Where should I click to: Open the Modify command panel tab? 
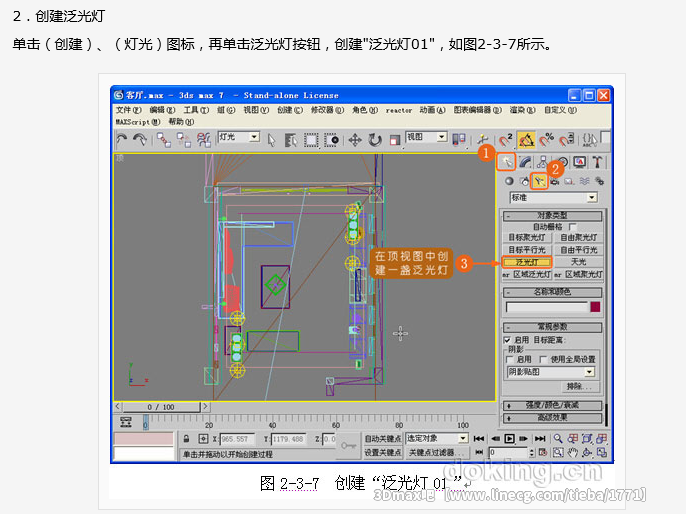(x=525, y=162)
